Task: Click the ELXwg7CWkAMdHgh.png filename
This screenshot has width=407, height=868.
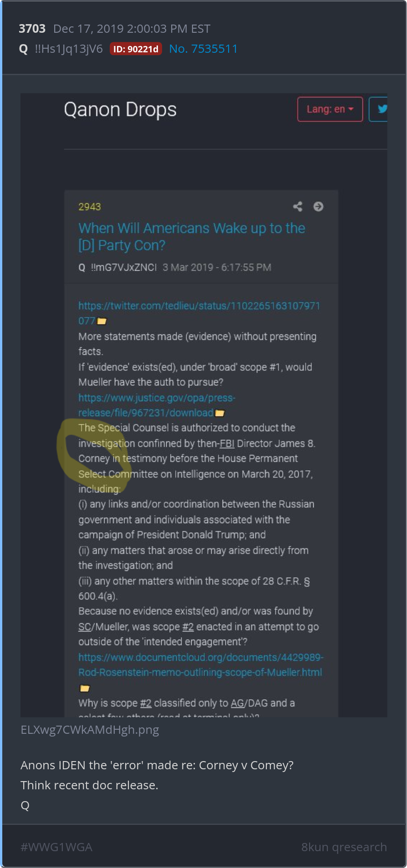Action: coord(90,730)
